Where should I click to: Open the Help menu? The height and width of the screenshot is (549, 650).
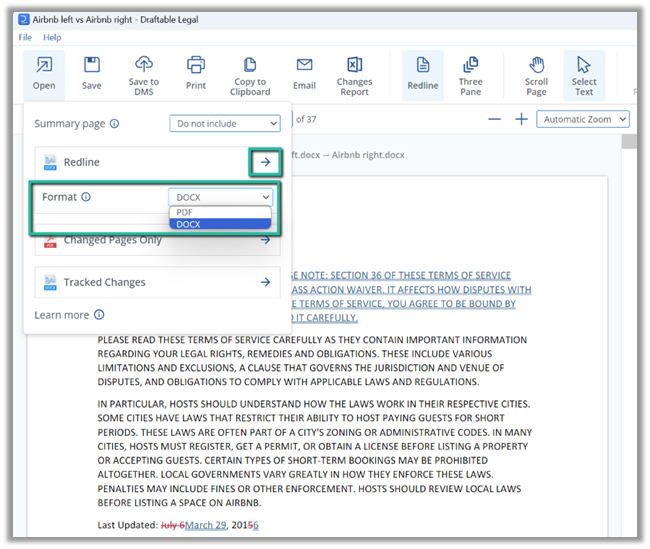click(x=52, y=37)
